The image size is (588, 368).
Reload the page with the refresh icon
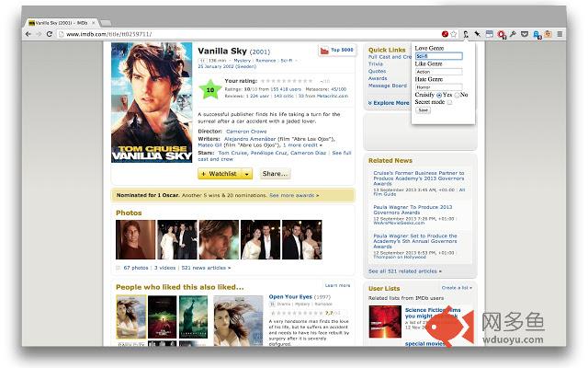pos(49,34)
